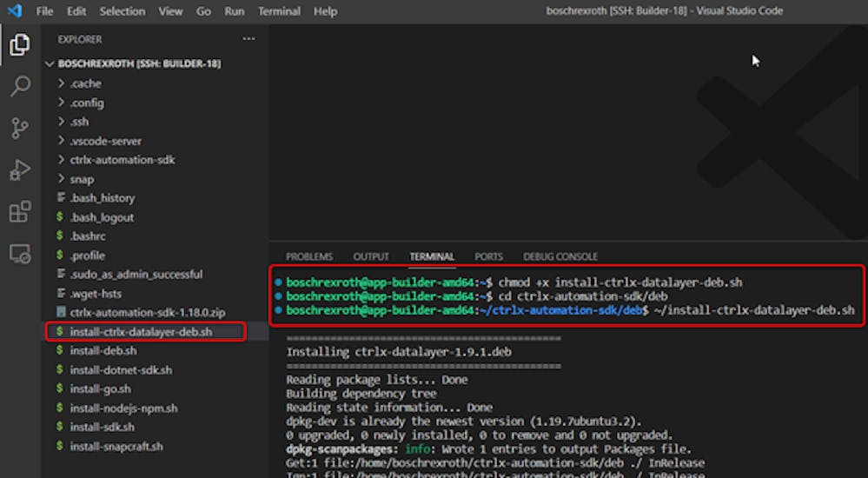Open the Explorer view in activity bar

pos(19,45)
